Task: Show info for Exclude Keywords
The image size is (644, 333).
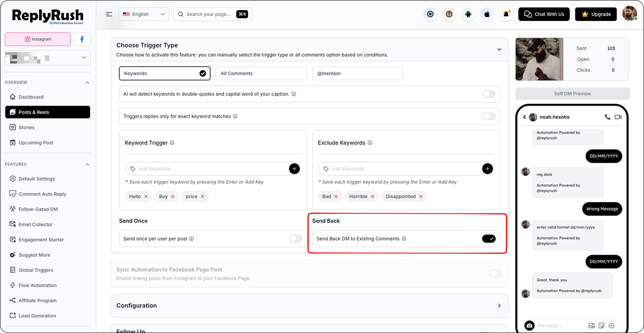Action: (x=370, y=143)
